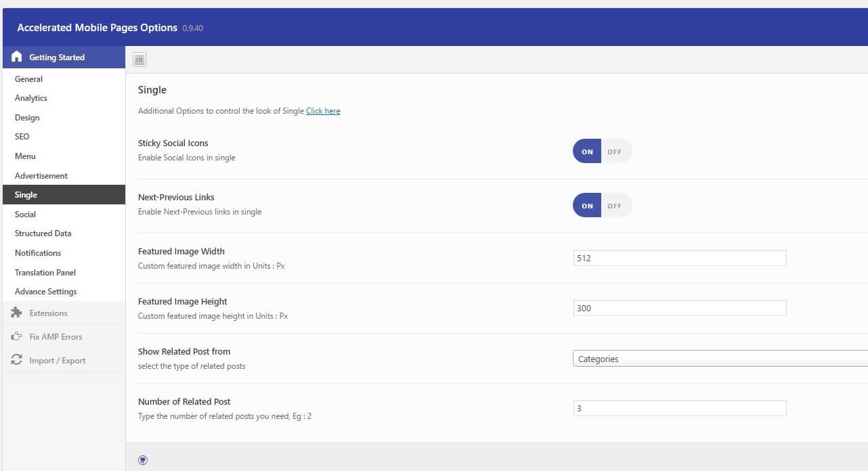Click the Fix AMP Errors thumbs-up icon
The height and width of the screenshot is (471, 868).
coord(17,336)
